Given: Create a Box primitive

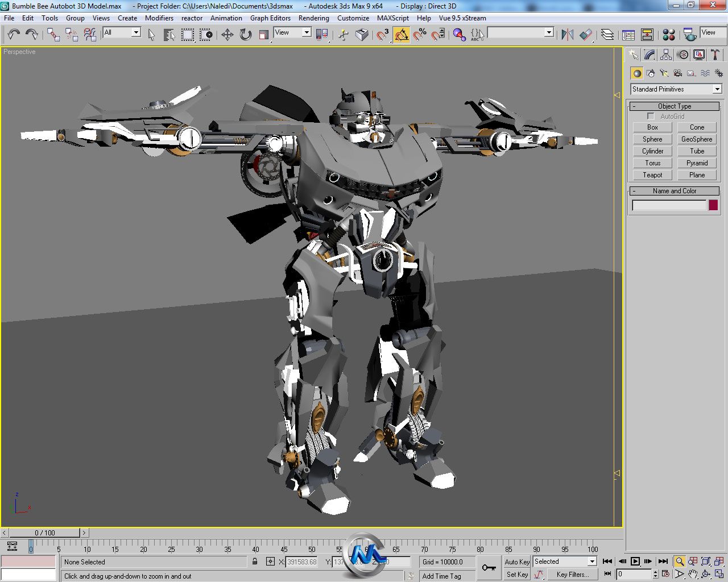Looking at the screenshot, I should click(652, 127).
